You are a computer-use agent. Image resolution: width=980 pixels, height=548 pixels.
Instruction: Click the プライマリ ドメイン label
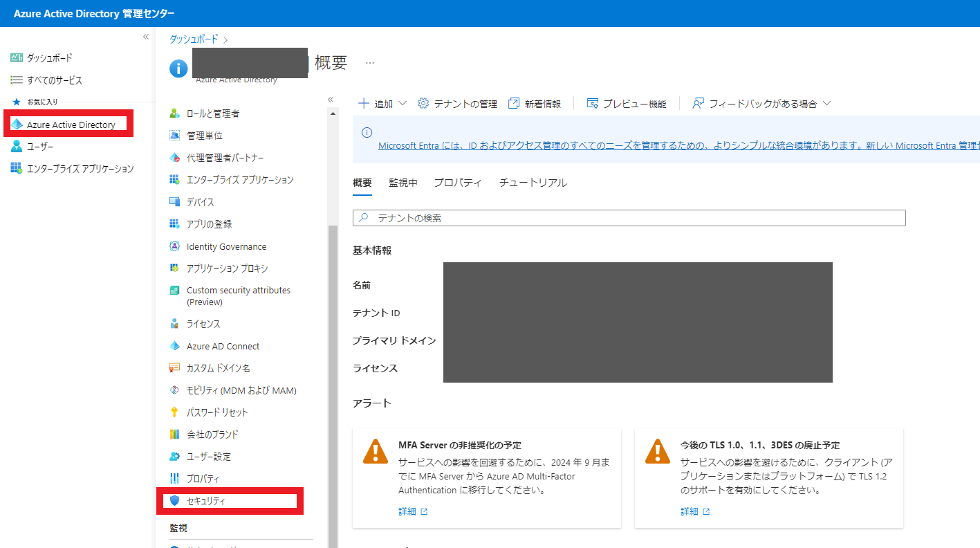(x=394, y=340)
